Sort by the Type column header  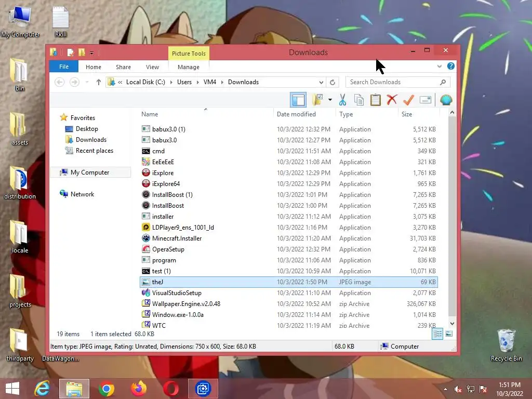point(346,114)
